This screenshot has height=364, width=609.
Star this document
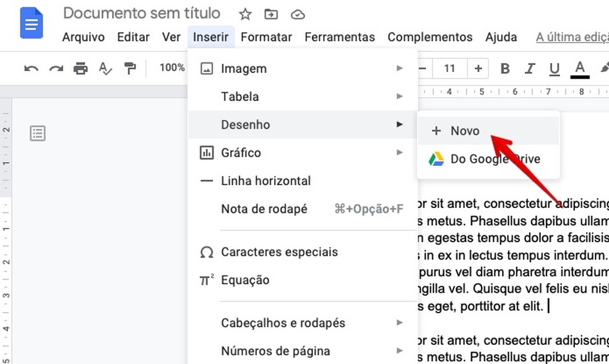coord(245,14)
